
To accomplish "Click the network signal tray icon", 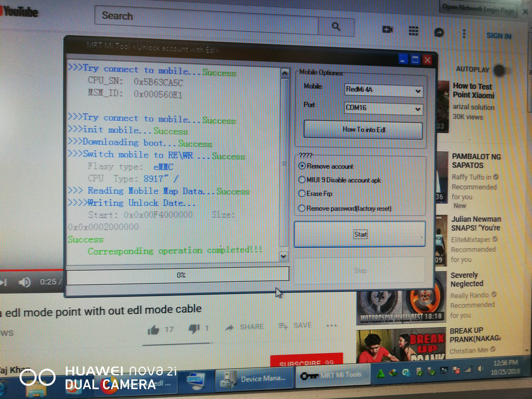I will pyautogui.click(x=468, y=370).
